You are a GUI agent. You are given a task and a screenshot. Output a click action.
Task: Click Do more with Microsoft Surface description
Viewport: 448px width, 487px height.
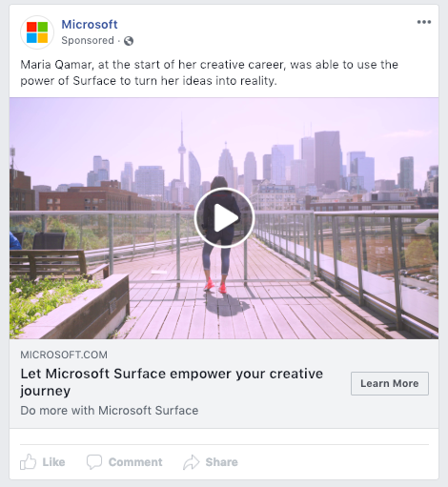110,411
